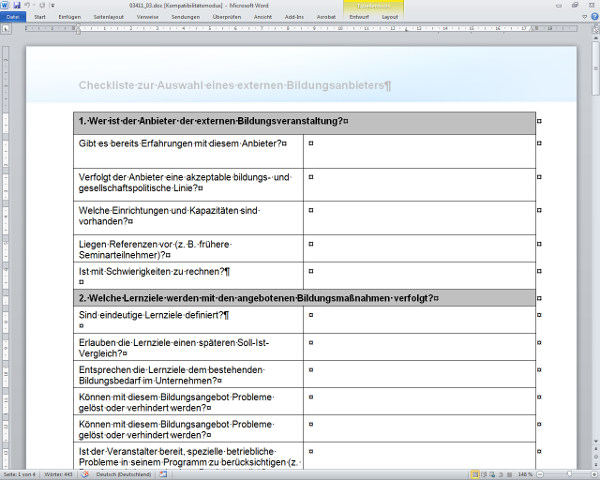
Task: Click the Deutsch (Deutschland) language button
Action: pos(122,474)
